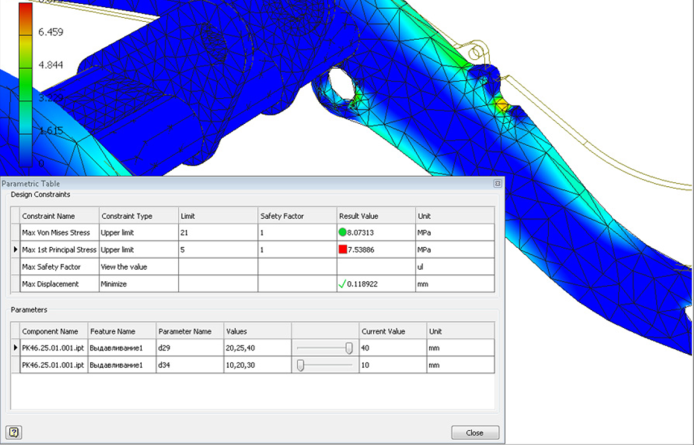Click the Result Value column header

tap(376, 216)
